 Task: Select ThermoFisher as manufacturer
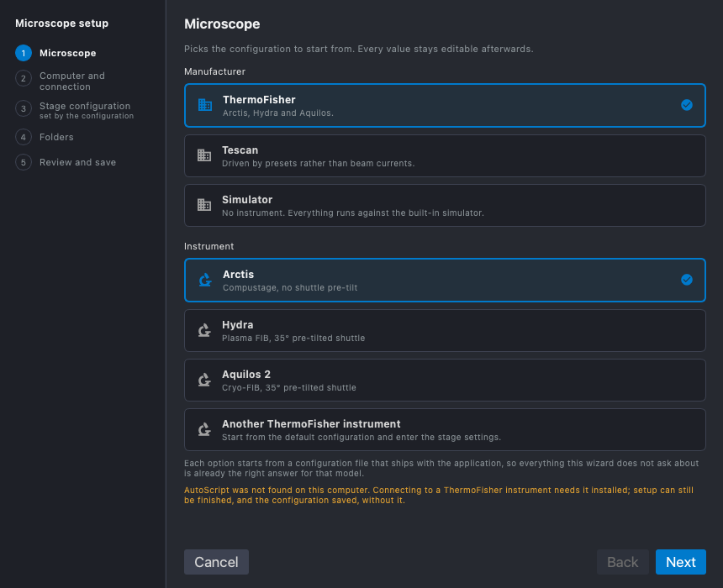click(445, 106)
